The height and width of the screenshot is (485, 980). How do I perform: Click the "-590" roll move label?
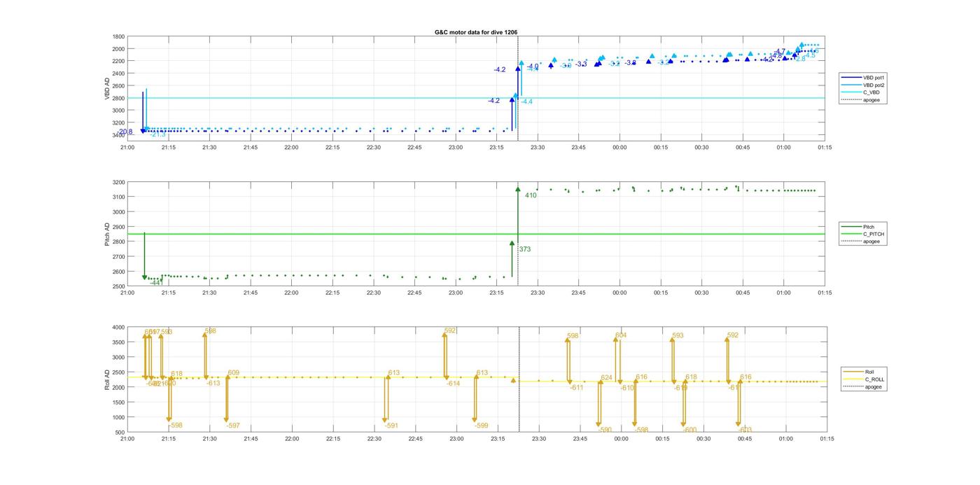pos(604,430)
